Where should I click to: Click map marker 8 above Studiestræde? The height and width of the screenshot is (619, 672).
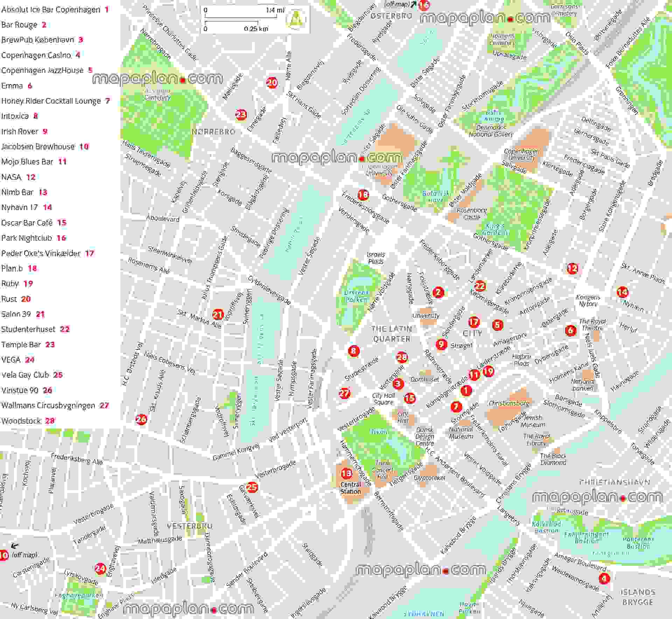click(x=353, y=350)
